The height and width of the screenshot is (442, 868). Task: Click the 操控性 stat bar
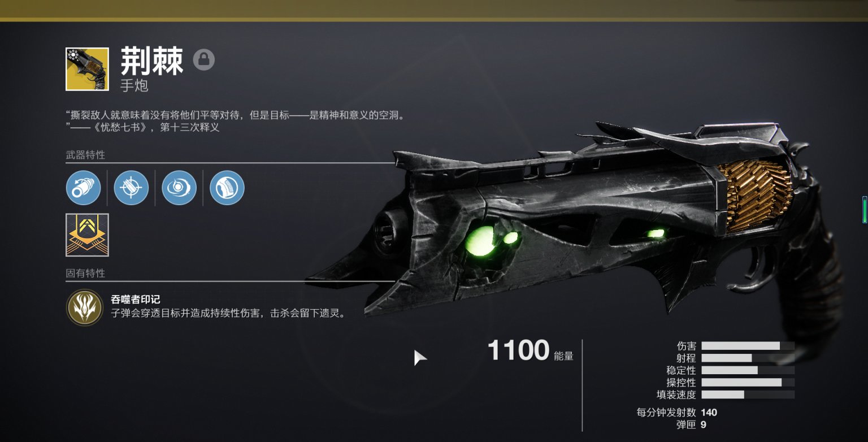748,383
